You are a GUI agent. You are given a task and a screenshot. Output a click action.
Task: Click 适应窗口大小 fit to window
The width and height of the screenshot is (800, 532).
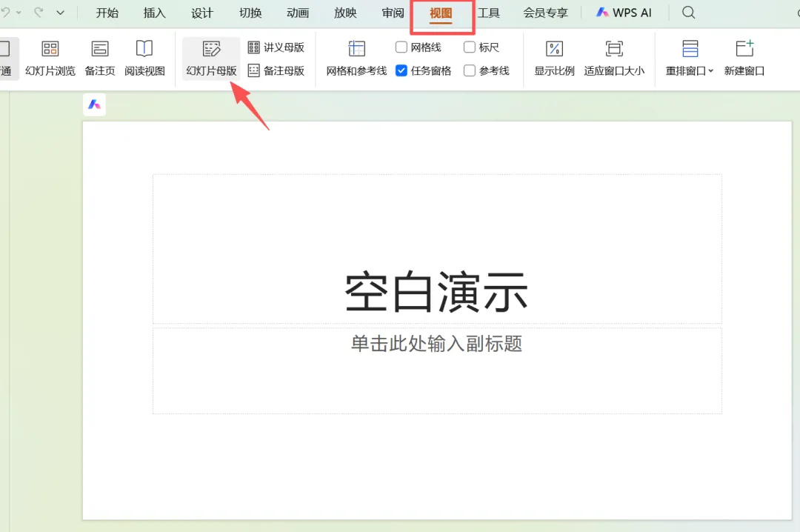tap(614, 59)
